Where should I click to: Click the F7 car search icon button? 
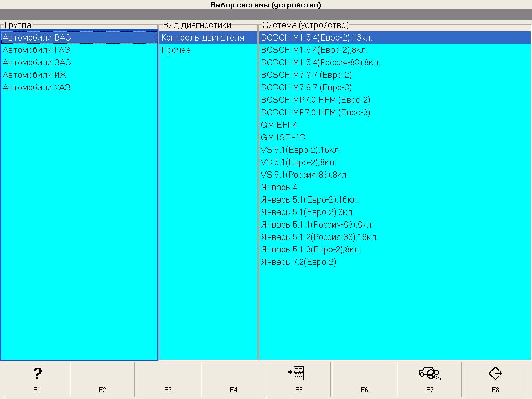coord(430,379)
